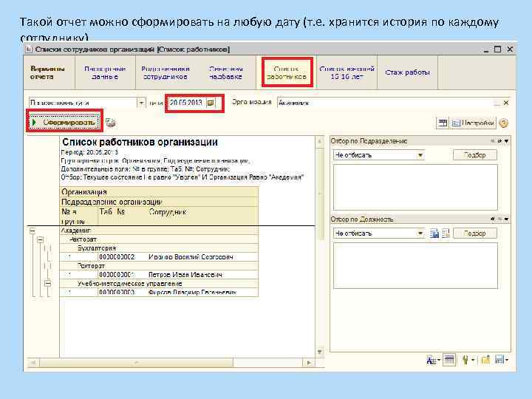Click the Таб. № column header
532x399 pixels.
click(112, 212)
